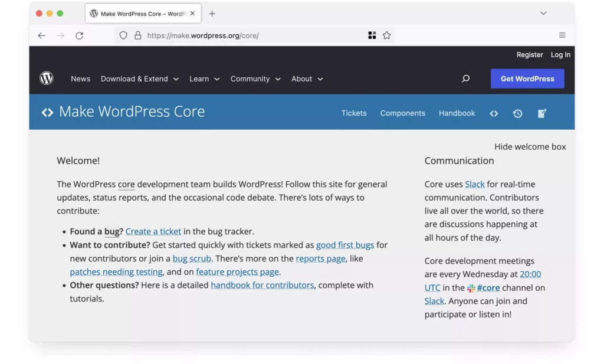
Task: Click the Register link
Action: click(x=529, y=55)
